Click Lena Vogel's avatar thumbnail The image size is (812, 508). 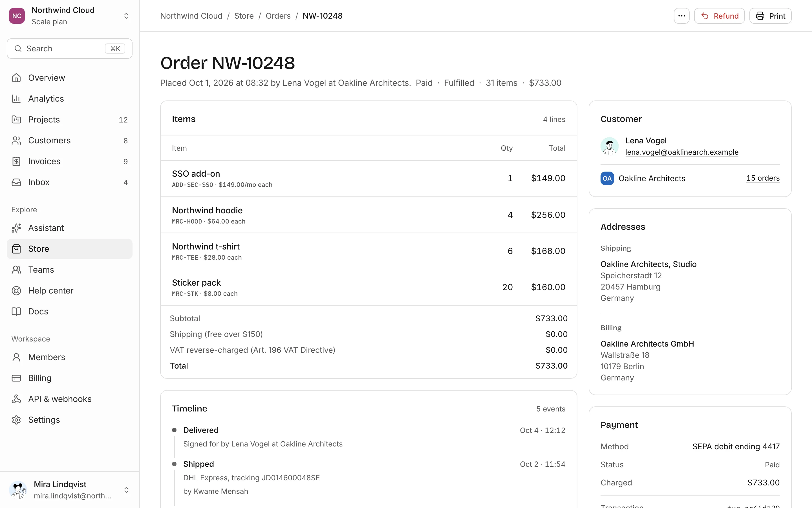click(x=609, y=146)
